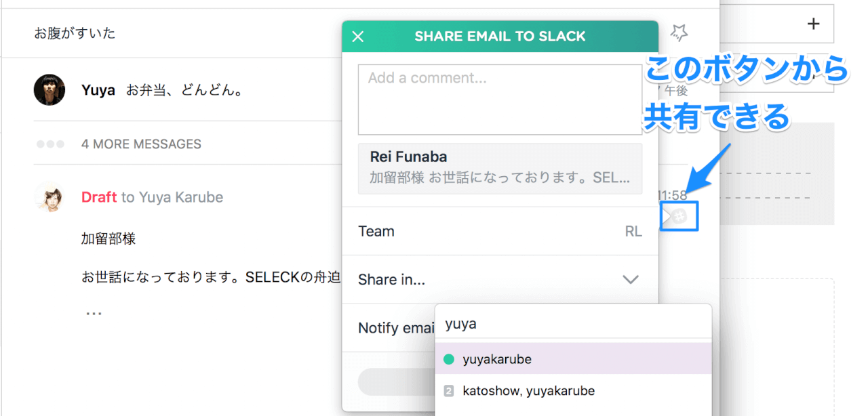Screen dimensions: 868x416
Task: Click the ellipsis below the draft body
Action: tap(94, 312)
